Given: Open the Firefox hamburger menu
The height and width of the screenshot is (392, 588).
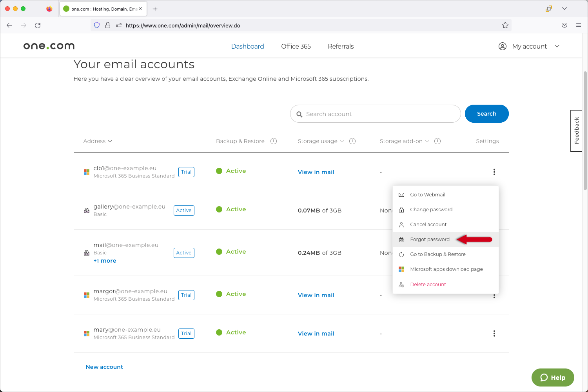Looking at the screenshot, I should tap(578, 25).
